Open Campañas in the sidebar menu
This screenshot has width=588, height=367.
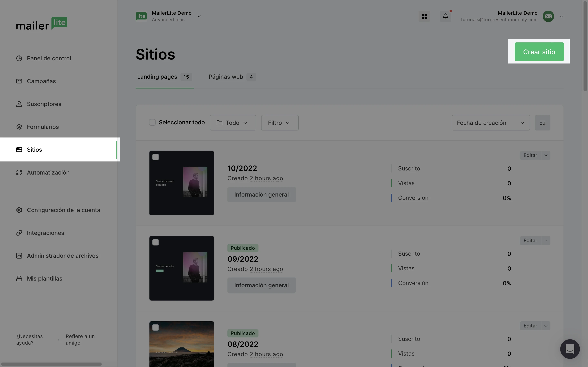[41, 81]
